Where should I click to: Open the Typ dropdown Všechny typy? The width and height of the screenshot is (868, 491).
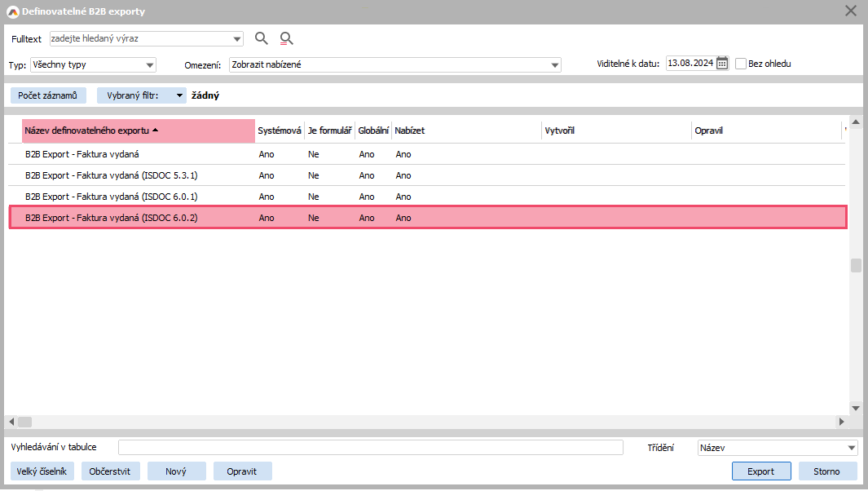point(93,64)
